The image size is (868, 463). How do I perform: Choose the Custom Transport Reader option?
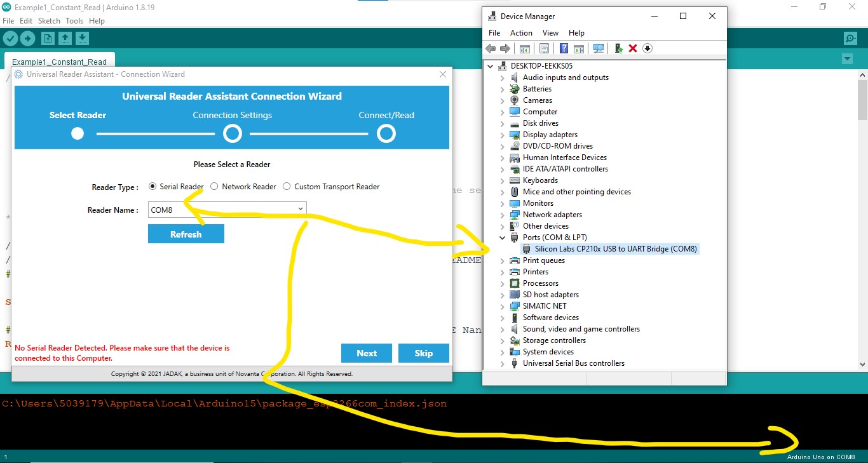(x=287, y=187)
